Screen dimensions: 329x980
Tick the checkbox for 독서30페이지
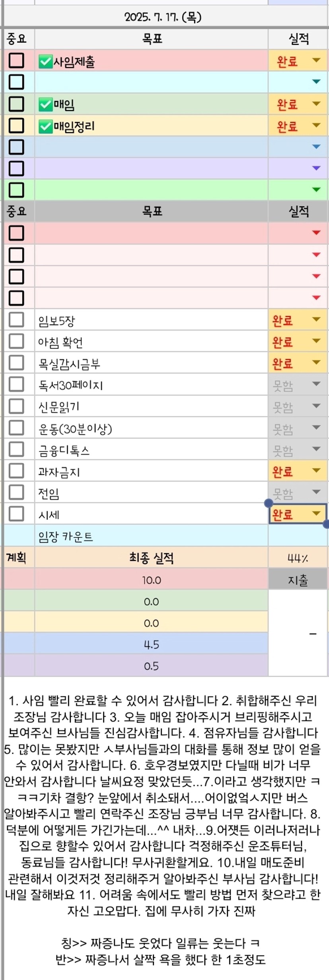pyautogui.click(x=16, y=384)
